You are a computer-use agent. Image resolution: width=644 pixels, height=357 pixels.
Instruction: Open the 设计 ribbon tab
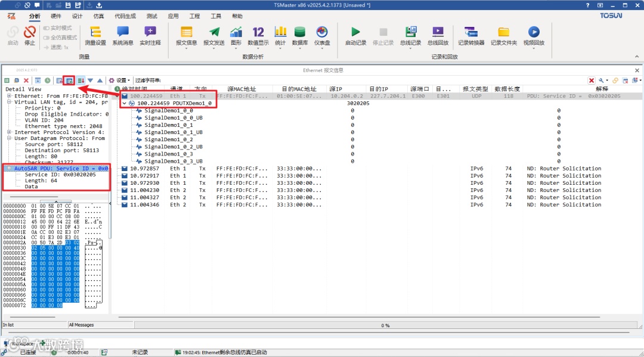(77, 16)
